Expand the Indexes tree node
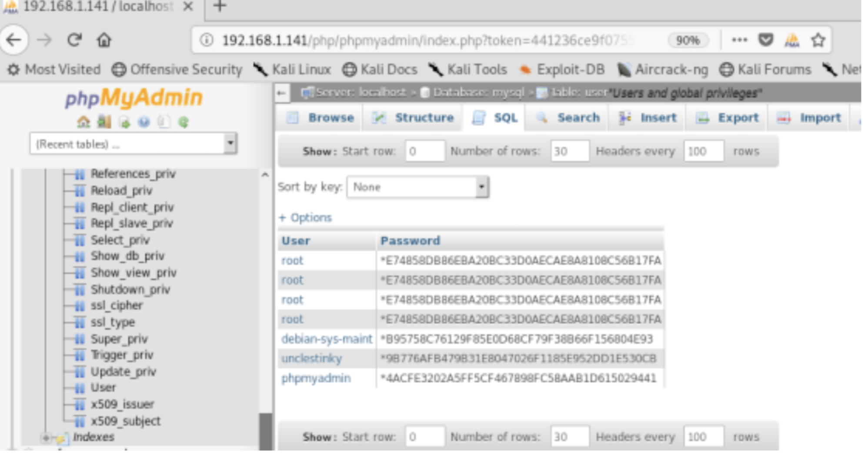The width and height of the screenshot is (868, 456). click(x=45, y=438)
